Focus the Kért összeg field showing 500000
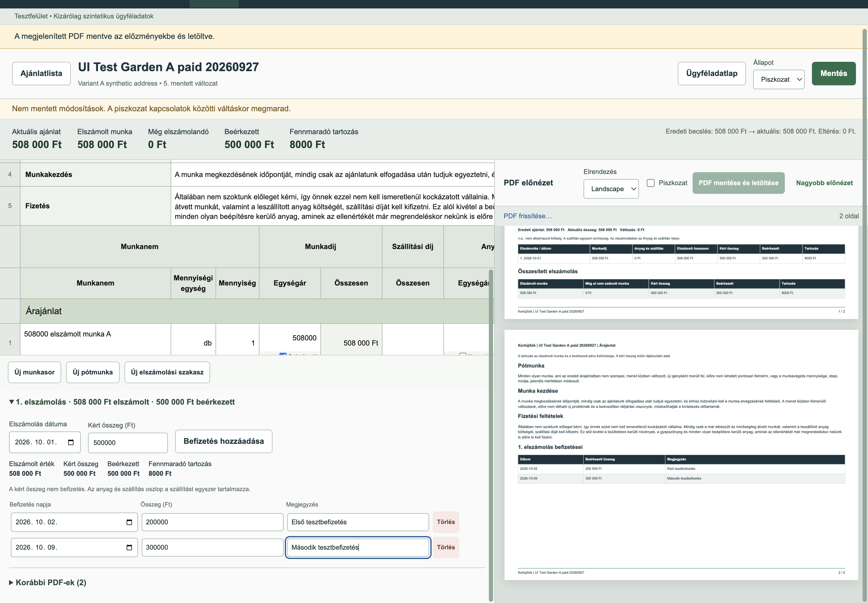This screenshot has width=868, height=603. tap(128, 442)
